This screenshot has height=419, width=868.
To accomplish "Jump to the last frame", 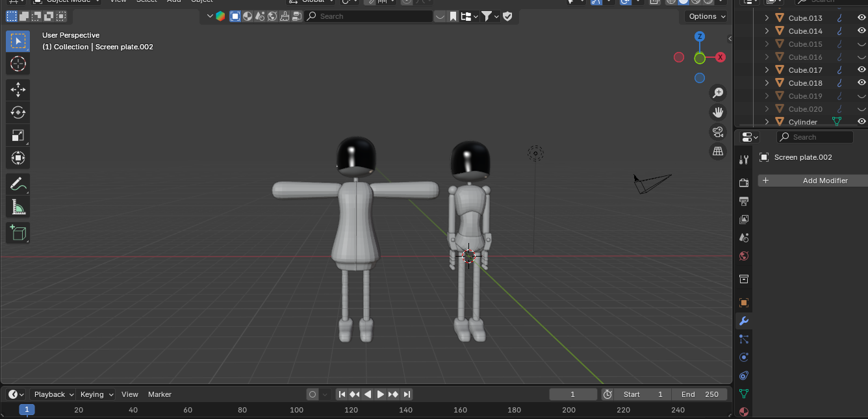I will 407,394.
